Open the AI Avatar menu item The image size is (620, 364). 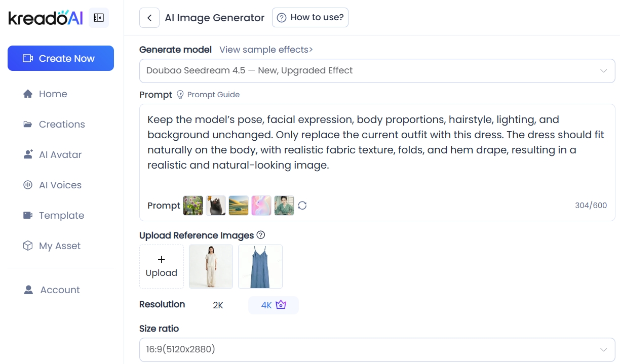click(60, 155)
